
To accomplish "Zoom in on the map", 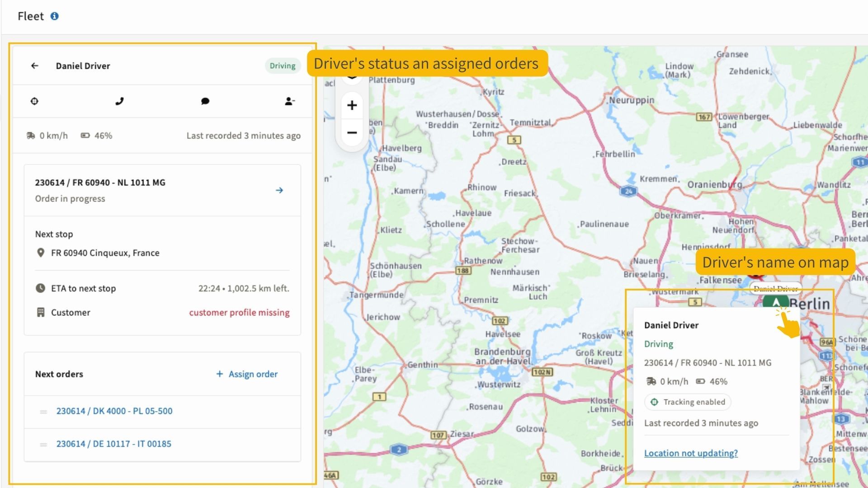I will (x=352, y=106).
